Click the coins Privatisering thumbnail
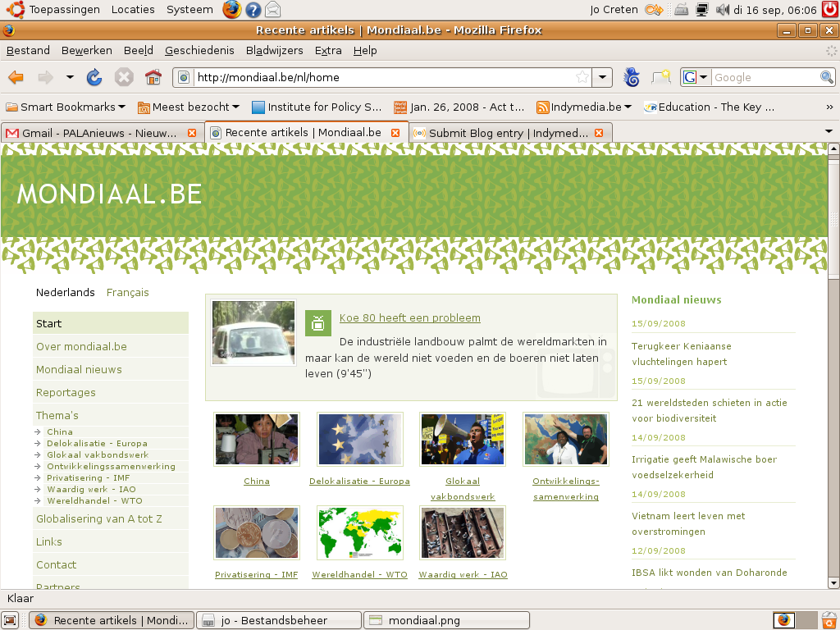The height and width of the screenshot is (630, 840). pos(257,533)
